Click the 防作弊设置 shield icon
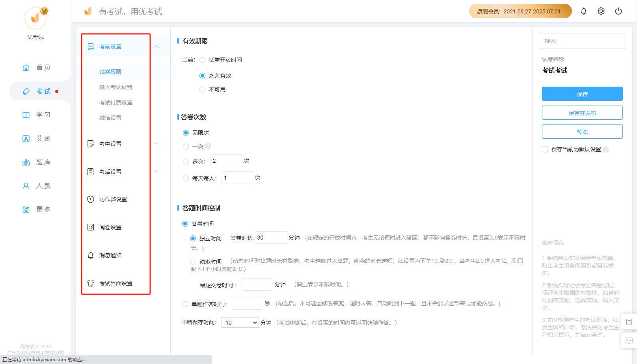637x364 pixels. pyautogui.click(x=91, y=199)
